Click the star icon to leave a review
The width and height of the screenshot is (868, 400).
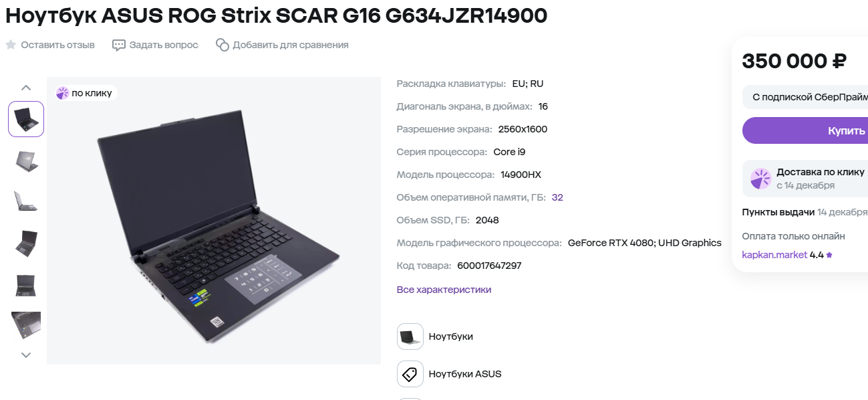point(11,45)
